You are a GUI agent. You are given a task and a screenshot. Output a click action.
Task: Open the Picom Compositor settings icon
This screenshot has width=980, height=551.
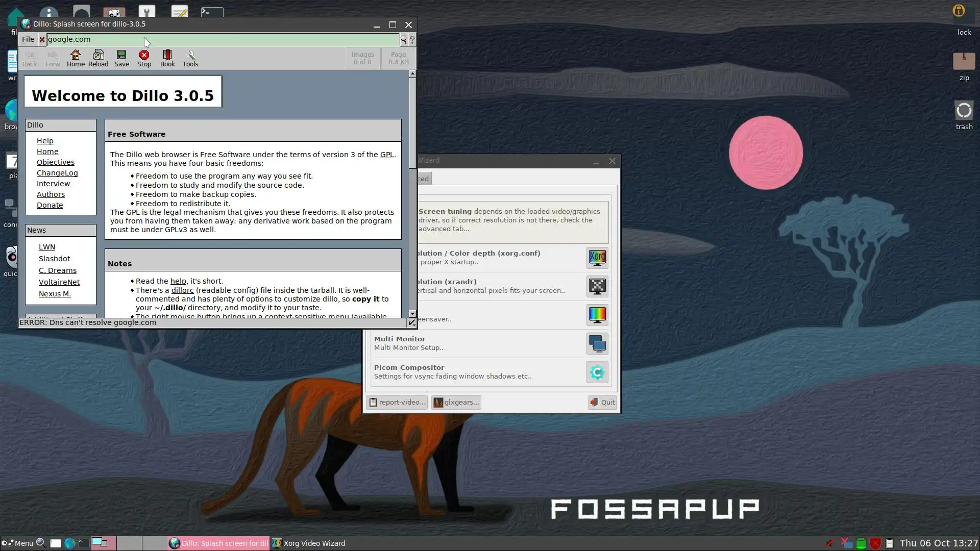597,372
